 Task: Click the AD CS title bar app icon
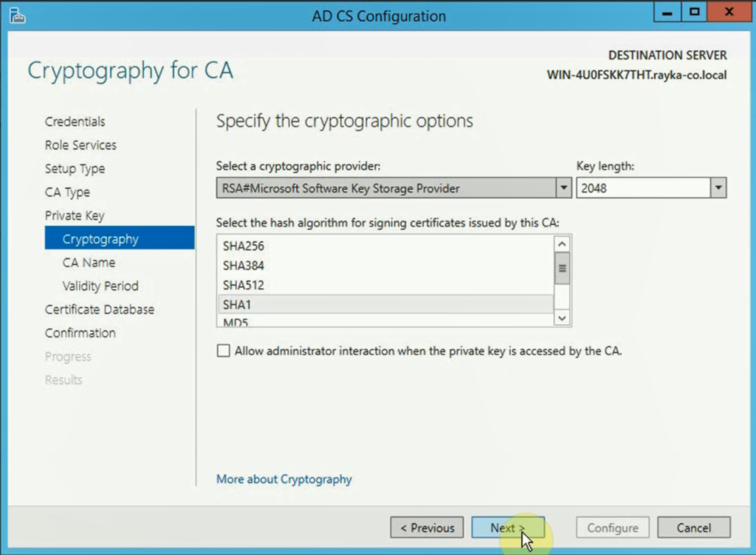[x=18, y=15]
